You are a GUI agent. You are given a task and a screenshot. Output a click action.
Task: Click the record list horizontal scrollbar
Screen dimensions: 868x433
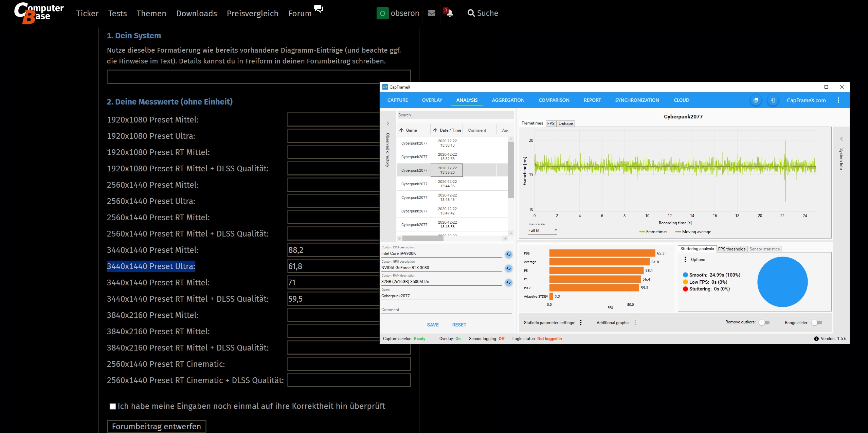[423, 239]
